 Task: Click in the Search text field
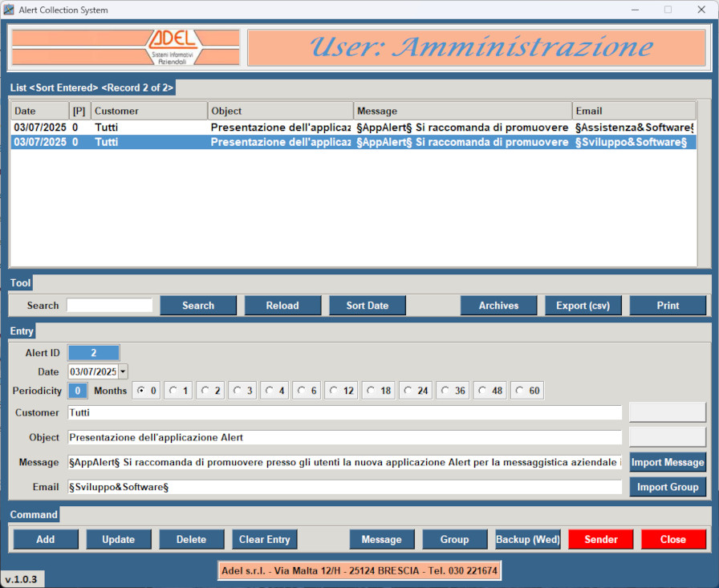(x=109, y=306)
